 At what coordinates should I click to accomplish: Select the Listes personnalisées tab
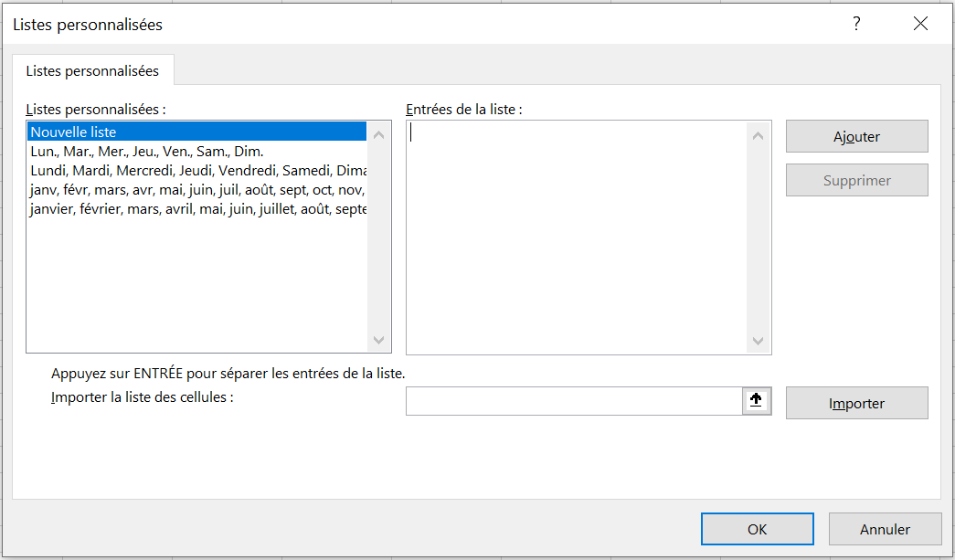pyautogui.click(x=92, y=70)
